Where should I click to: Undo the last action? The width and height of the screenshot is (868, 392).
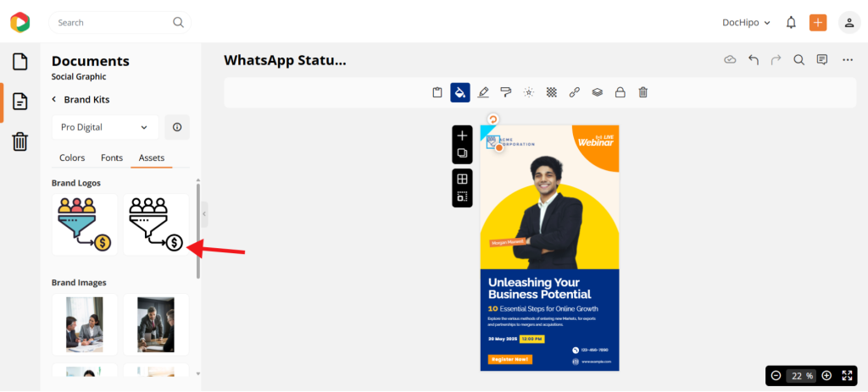coord(754,60)
